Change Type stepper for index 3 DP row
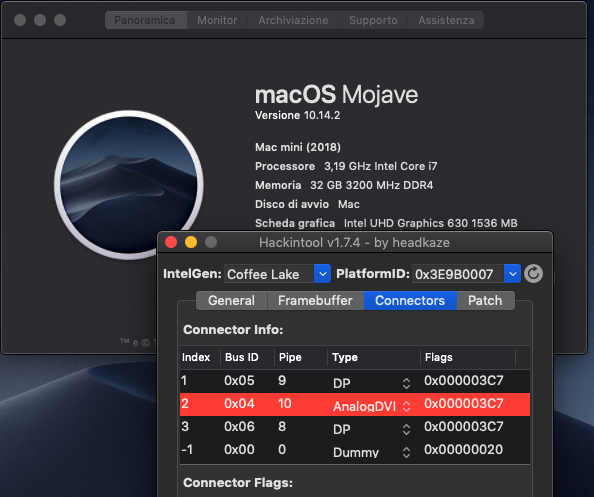This screenshot has height=497, width=594. (406, 429)
